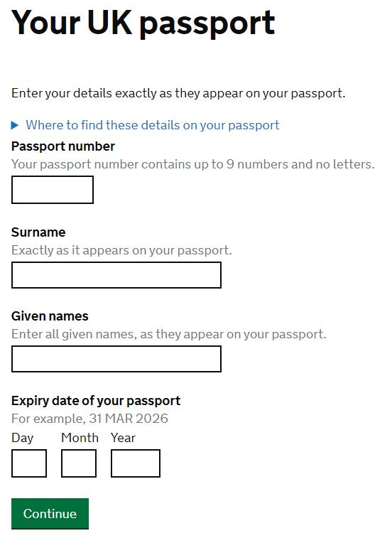Click the 'Enter your details exactly' paragraph
The width and height of the screenshot is (392, 543).
pos(178,93)
